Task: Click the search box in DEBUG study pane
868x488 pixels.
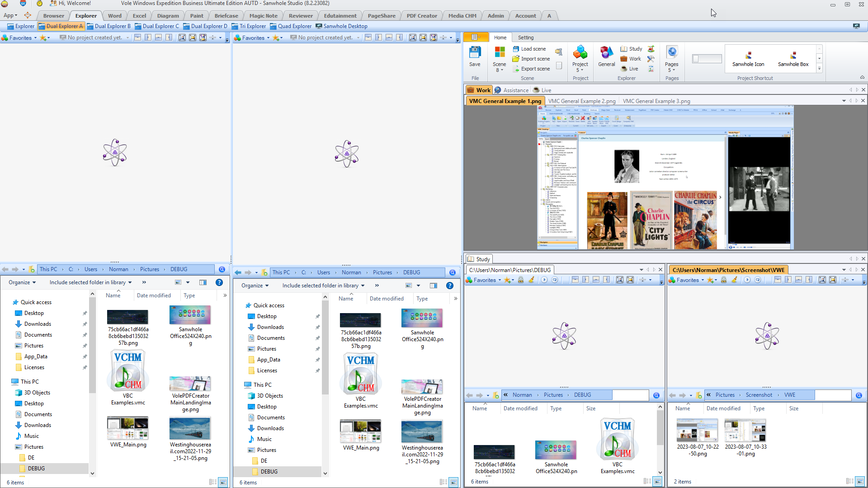Action: tap(630, 395)
